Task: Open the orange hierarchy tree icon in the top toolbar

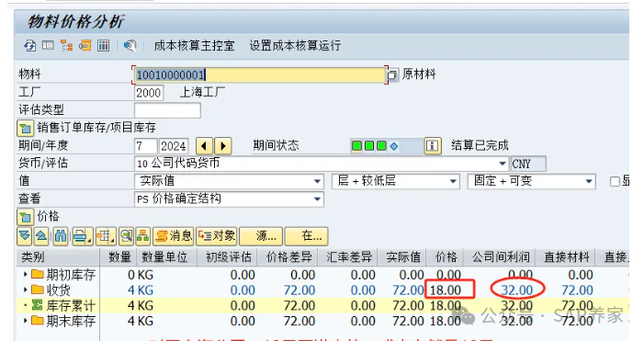Action: click(66, 45)
